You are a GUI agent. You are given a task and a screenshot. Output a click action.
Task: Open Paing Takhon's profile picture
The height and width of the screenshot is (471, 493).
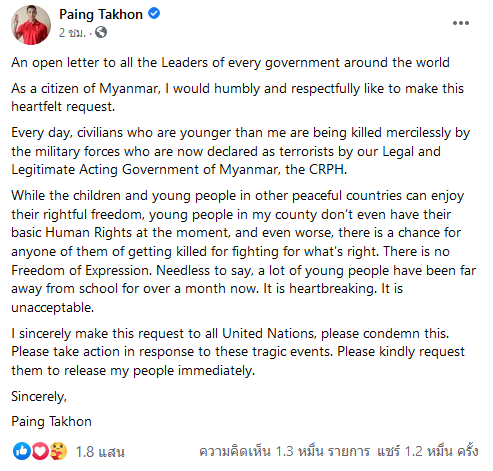tap(31, 25)
